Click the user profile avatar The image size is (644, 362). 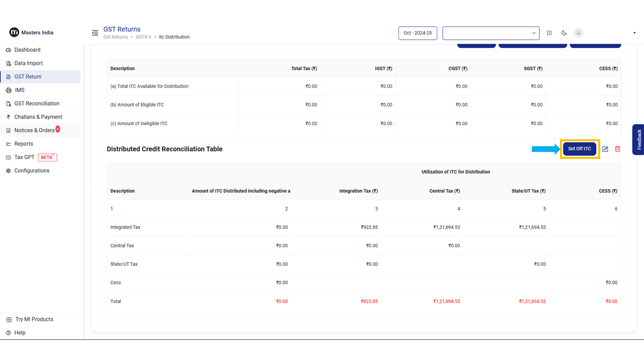[x=579, y=33]
